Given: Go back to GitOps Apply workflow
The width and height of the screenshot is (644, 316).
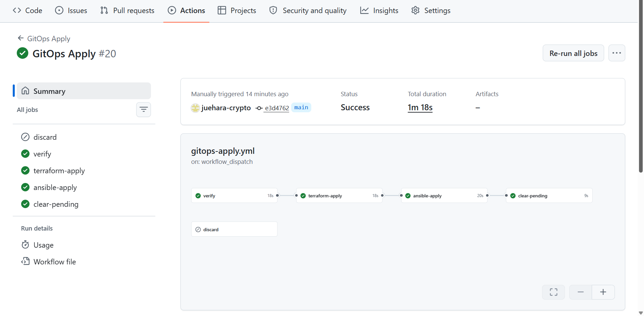Looking at the screenshot, I should [44, 39].
